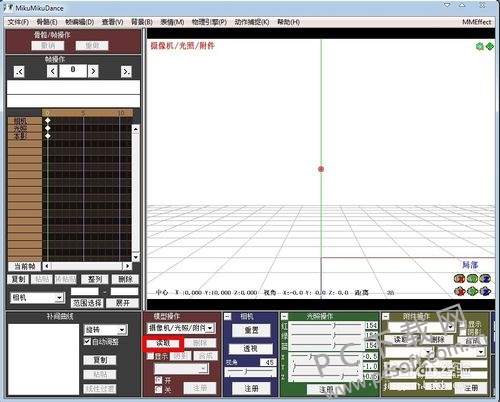The image size is (500, 402).
Task: Click the 重置 button in camera panel
Action: [x=251, y=330]
